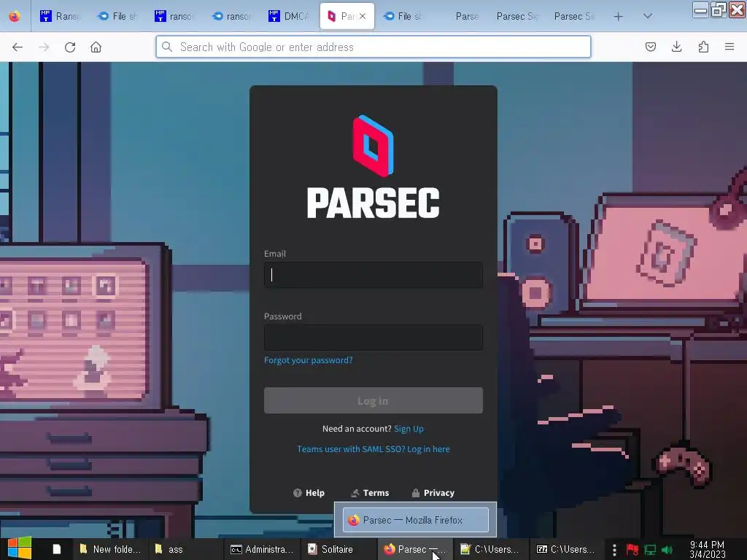Open the 'New folde...' taskbar item
Image resolution: width=747 pixels, height=560 pixels.
(110, 549)
